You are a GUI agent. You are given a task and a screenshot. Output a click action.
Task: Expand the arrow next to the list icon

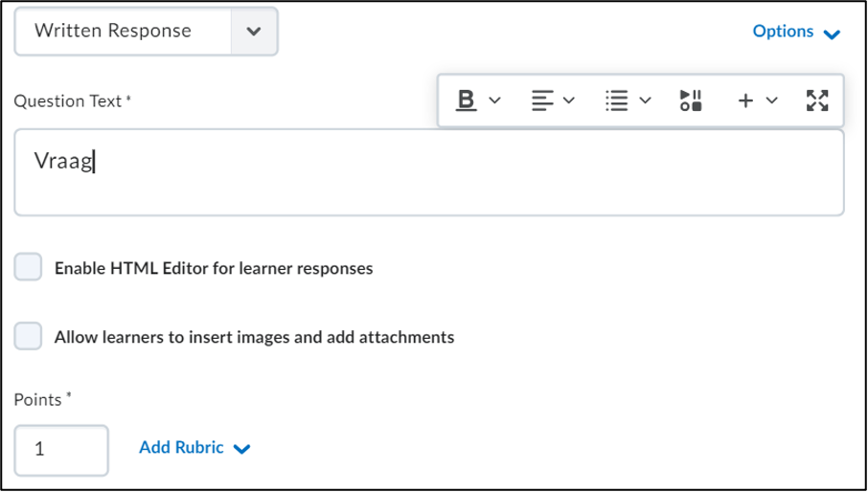645,101
